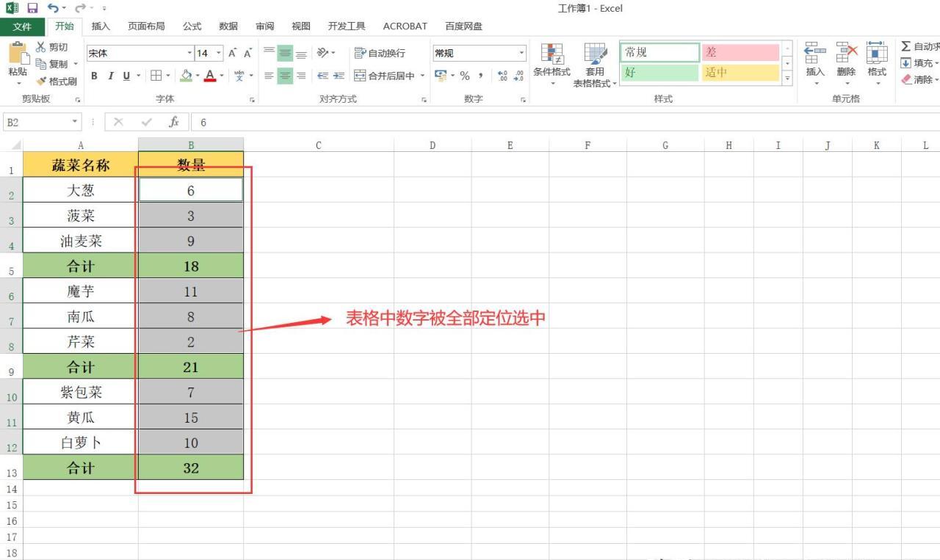Click Merge and Center (合并后居中)
The width and height of the screenshot is (940, 560).
click(385, 76)
